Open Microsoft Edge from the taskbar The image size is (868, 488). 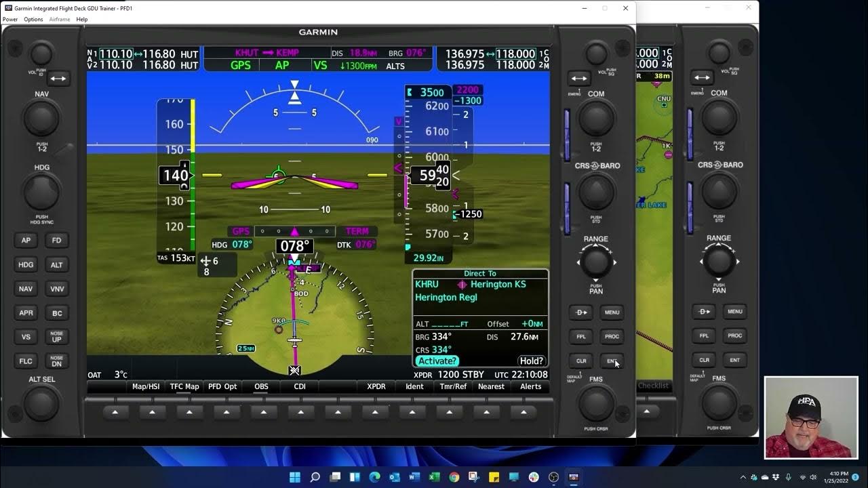pos(374,477)
